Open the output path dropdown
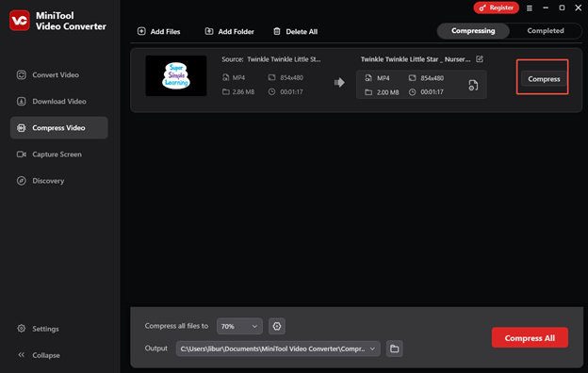The width and height of the screenshot is (588, 373). tap(278, 349)
